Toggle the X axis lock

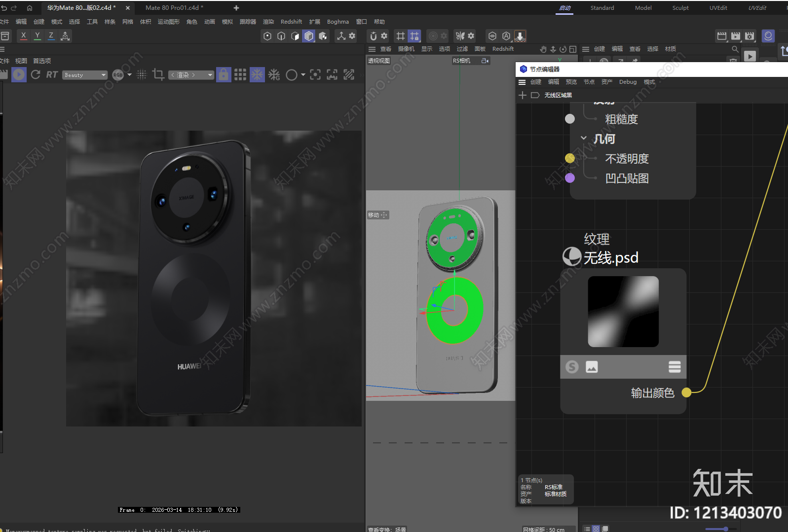pyautogui.click(x=24, y=36)
